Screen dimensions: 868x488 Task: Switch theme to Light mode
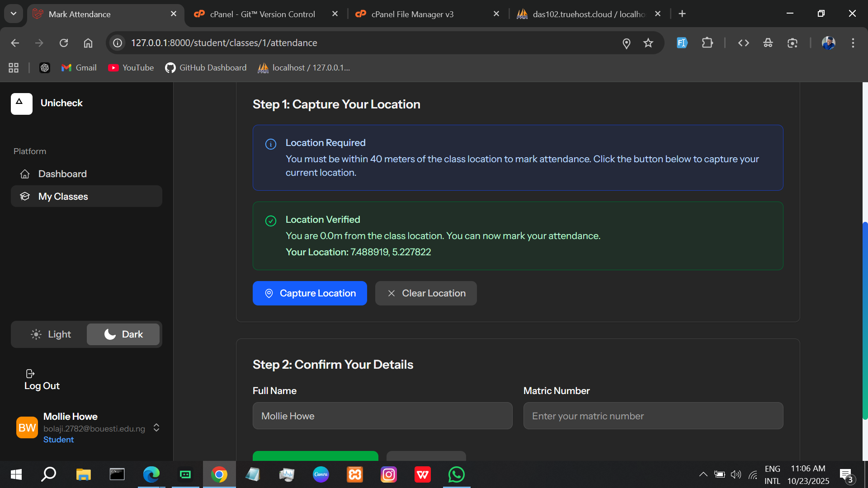(x=50, y=334)
